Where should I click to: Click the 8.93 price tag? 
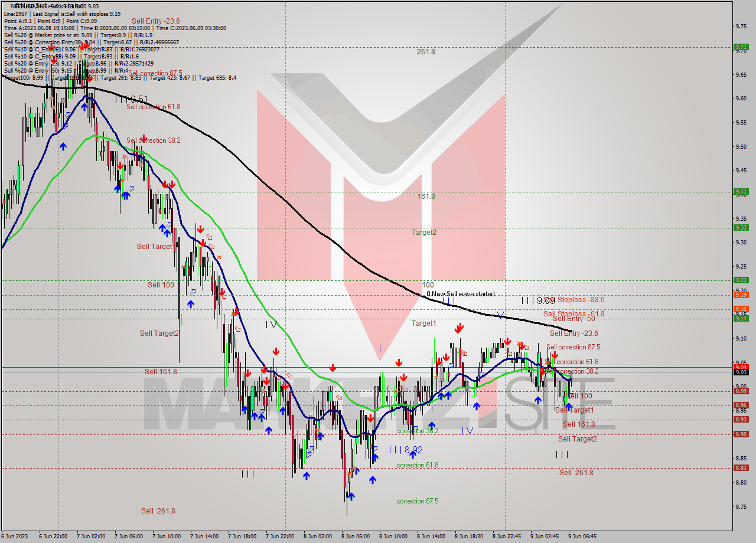(x=741, y=419)
